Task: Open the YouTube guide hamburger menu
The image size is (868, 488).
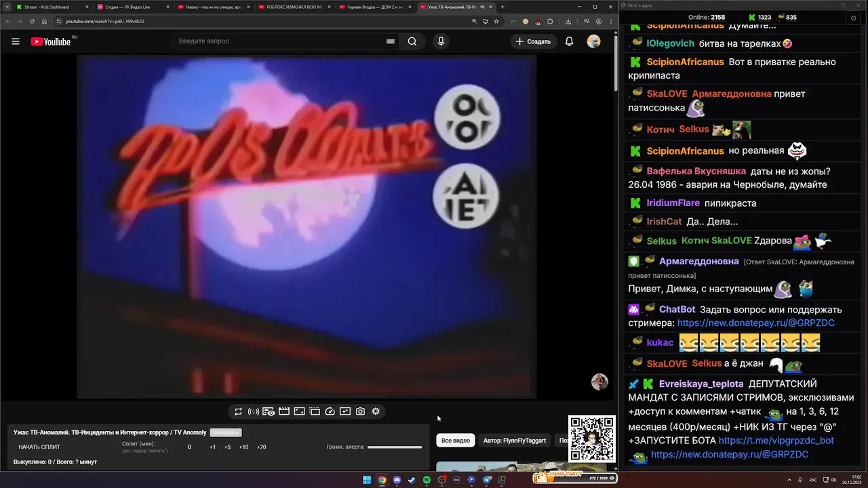Action: pyautogui.click(x=16, y=41)
